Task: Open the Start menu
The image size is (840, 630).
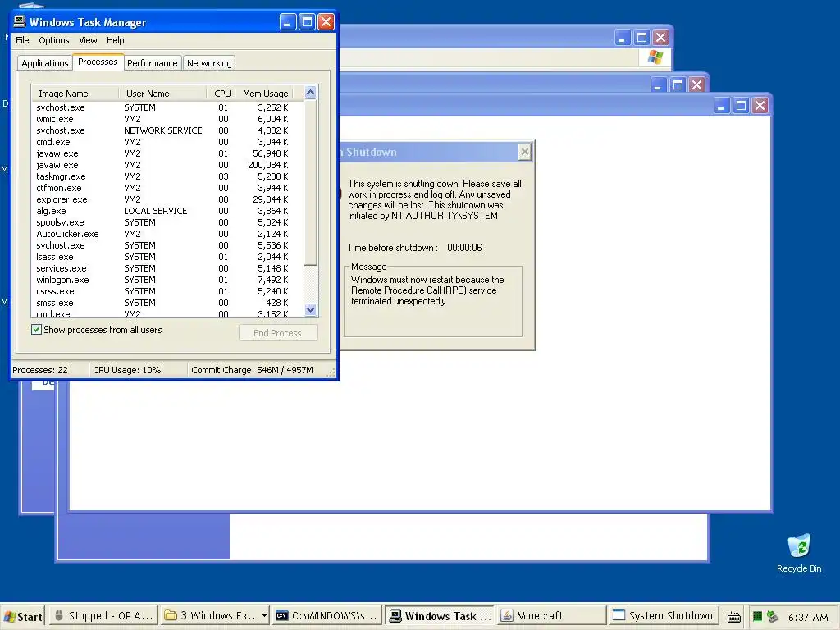Action: pos(22,617)
